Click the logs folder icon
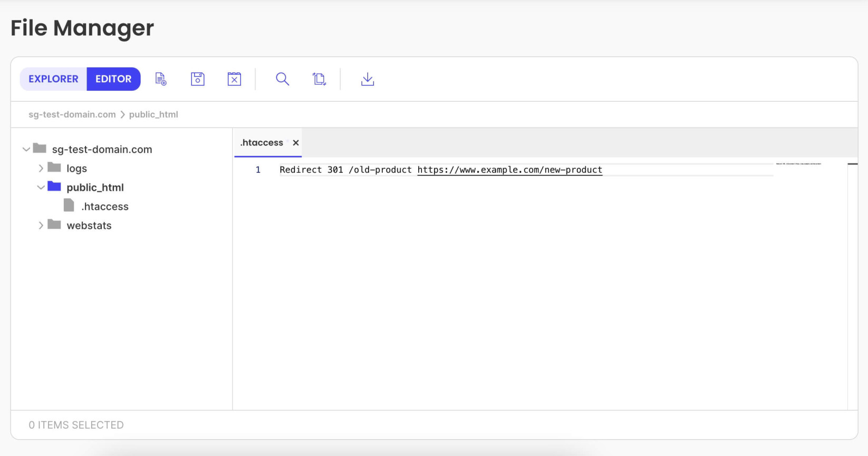This screenshot has width=868, height=456. 54,167
